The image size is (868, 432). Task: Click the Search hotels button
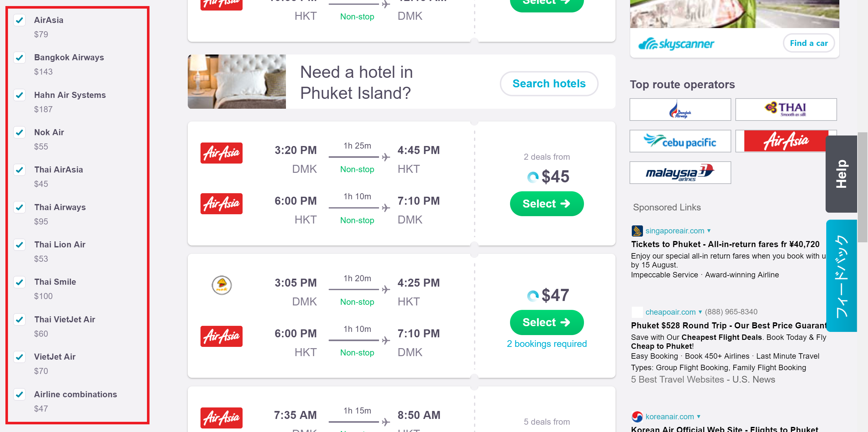549,84
